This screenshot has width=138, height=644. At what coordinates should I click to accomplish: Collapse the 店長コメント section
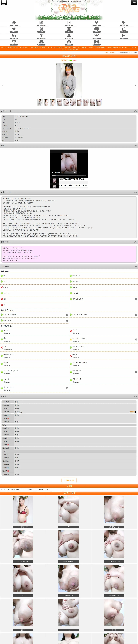[136, 192]
